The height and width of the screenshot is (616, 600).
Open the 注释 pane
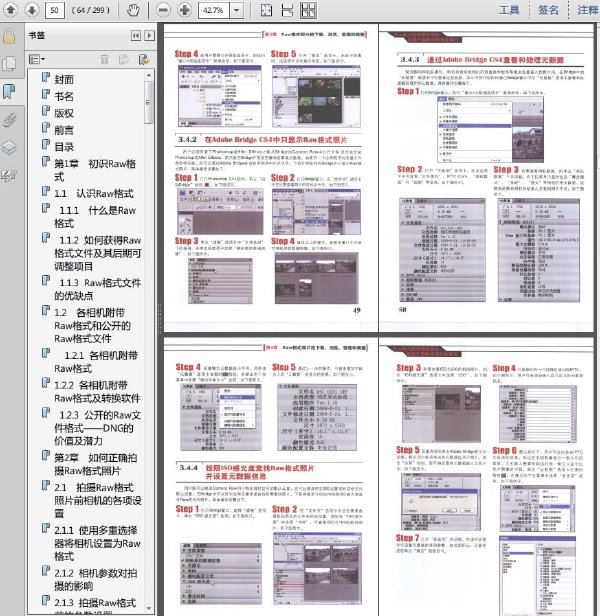[x=588, y=10]
